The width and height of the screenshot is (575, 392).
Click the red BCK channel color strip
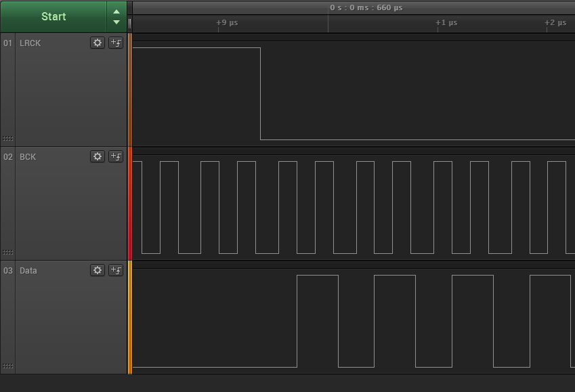130,204
